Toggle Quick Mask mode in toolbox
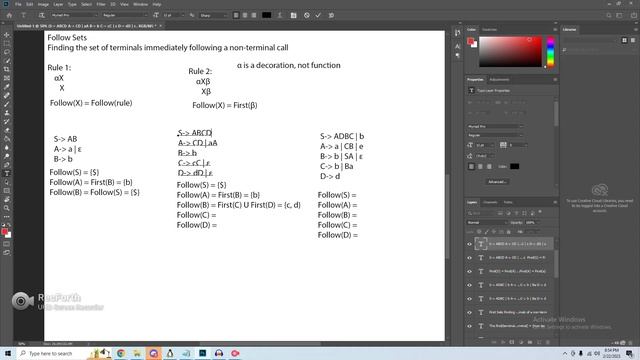 pyautogui.click(x=7, y=244)
